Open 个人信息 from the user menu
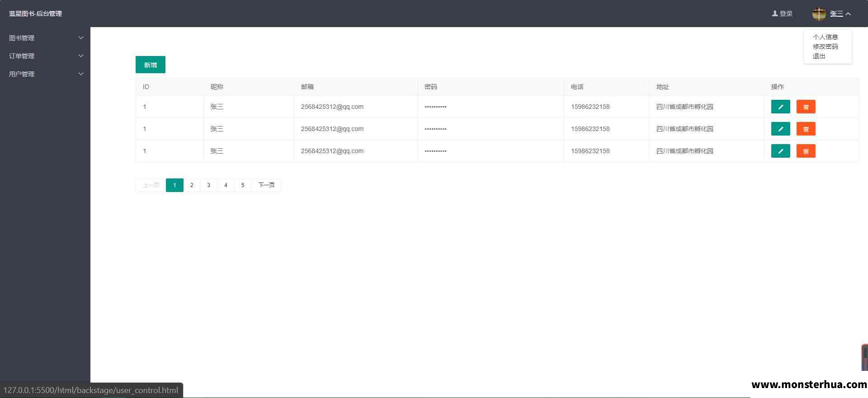 tap(825, 37)
